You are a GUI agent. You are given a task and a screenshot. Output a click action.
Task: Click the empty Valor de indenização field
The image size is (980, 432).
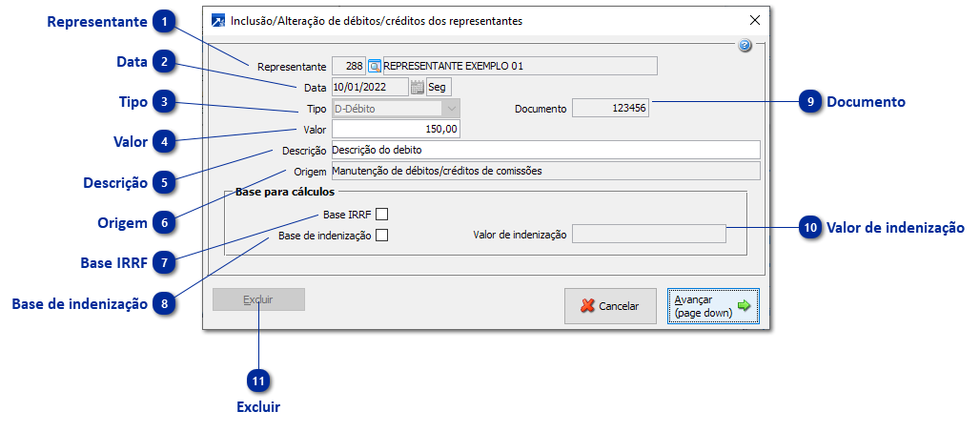(x=649, y=235)
